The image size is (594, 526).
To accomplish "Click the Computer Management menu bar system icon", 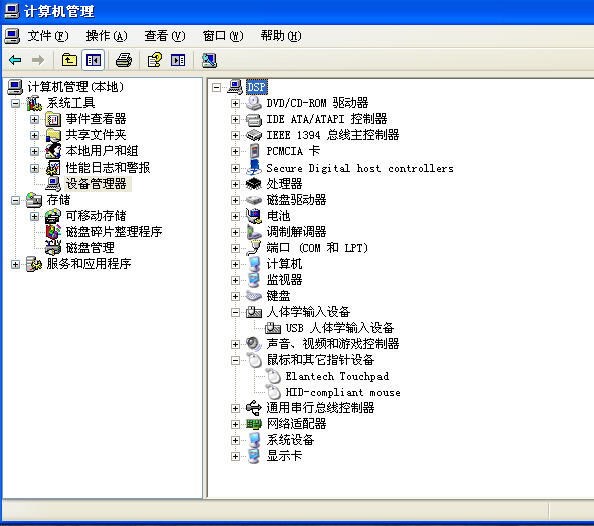I will [12, 36].
